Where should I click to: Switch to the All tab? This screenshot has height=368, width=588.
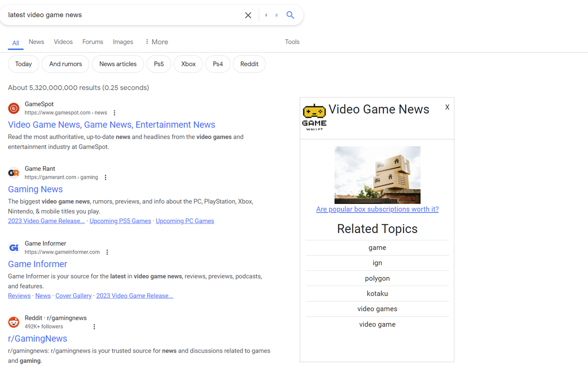click(16, 43)
